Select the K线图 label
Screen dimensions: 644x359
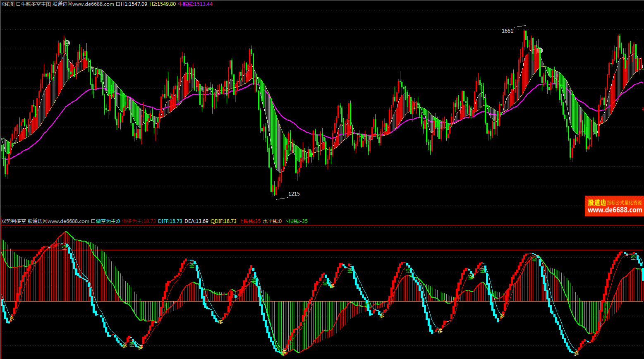7,4
